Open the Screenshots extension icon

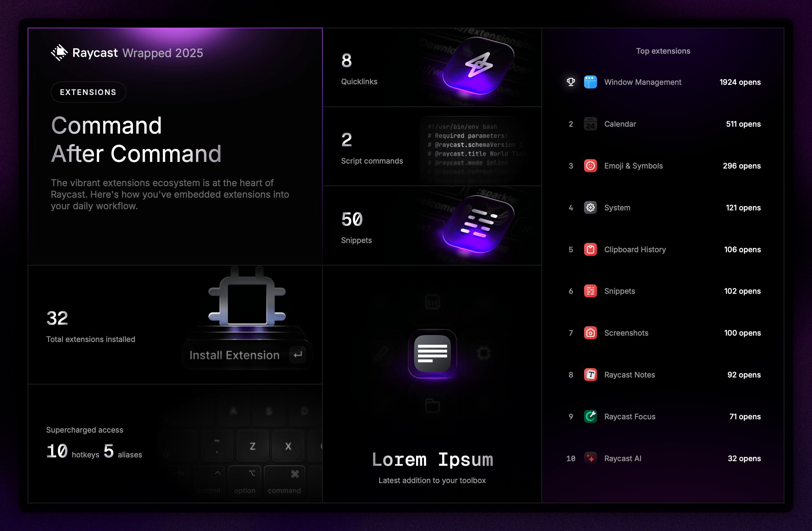point(591,333)
